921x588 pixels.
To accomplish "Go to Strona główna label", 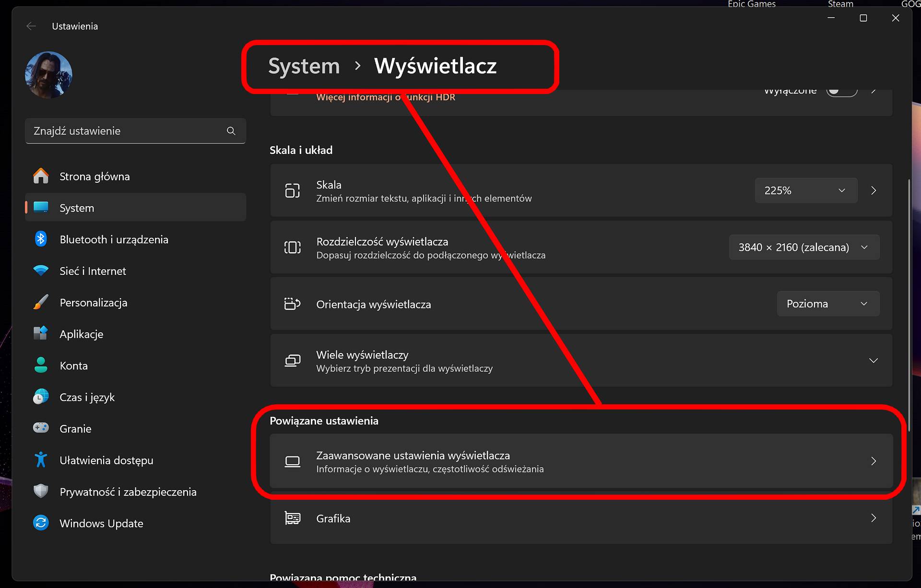I will pyautogui.click(x=94, y=176).
